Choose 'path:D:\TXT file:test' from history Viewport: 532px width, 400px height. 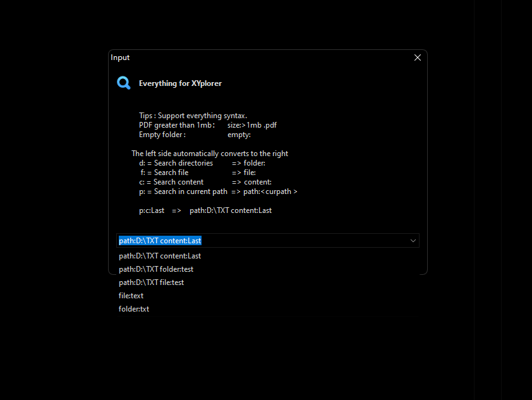point(267,282)
